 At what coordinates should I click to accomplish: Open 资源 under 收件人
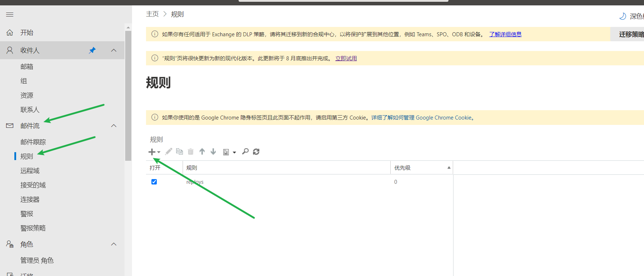pyautogui.click(x=27, y=95)
